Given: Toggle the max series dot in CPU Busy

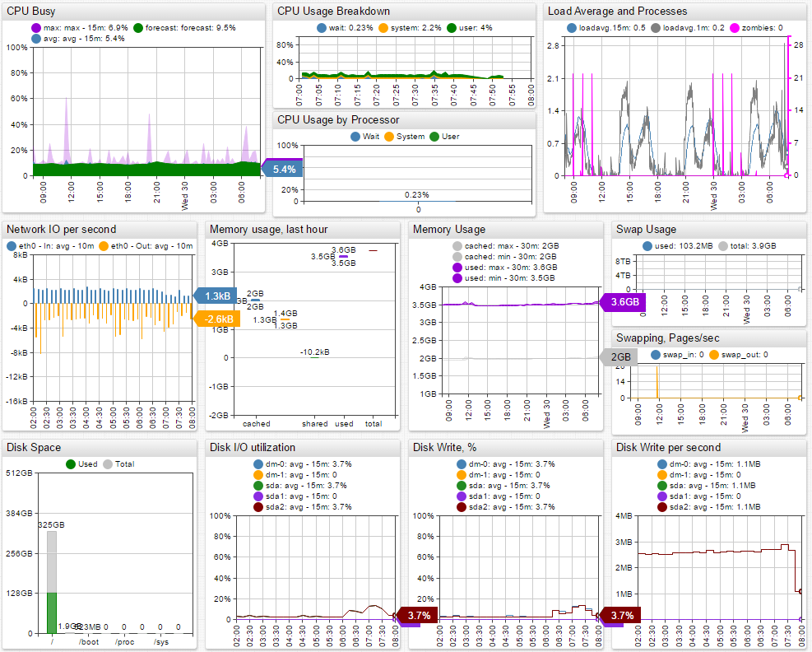Looking at the screenshot, I should [x=36, y=28].
